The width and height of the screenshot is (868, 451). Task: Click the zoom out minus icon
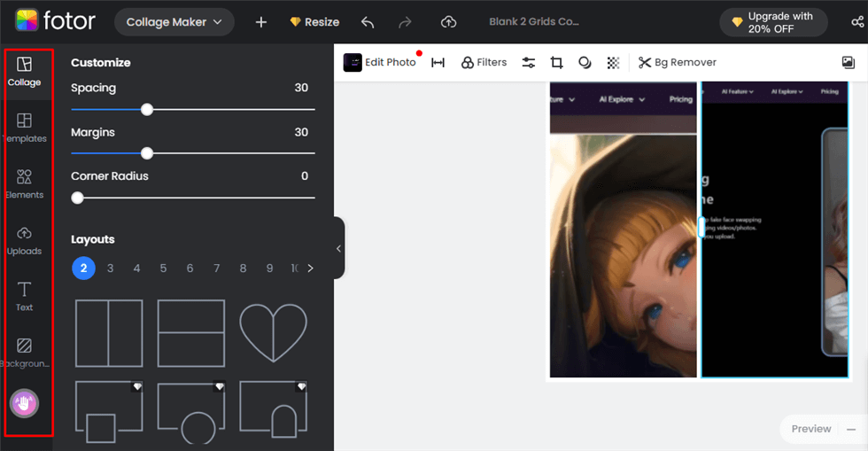[851, 430]
